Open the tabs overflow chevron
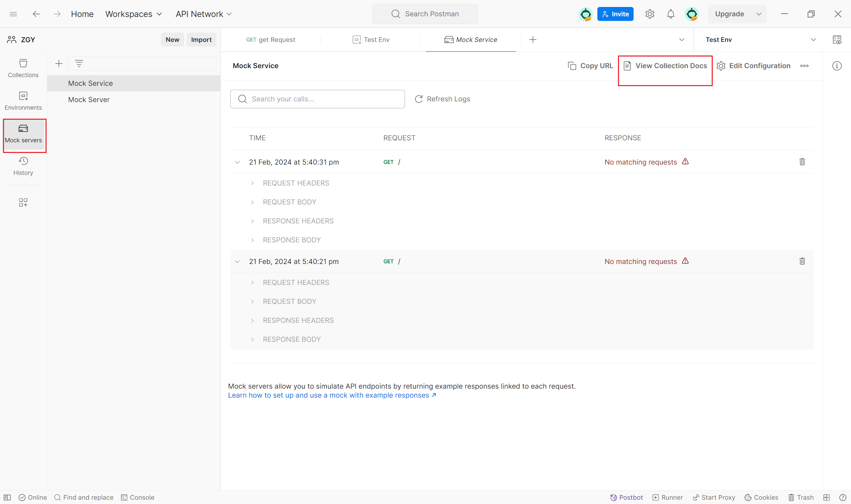The height and width of the screenshot is (504, 851). click(x=681, y=40)
